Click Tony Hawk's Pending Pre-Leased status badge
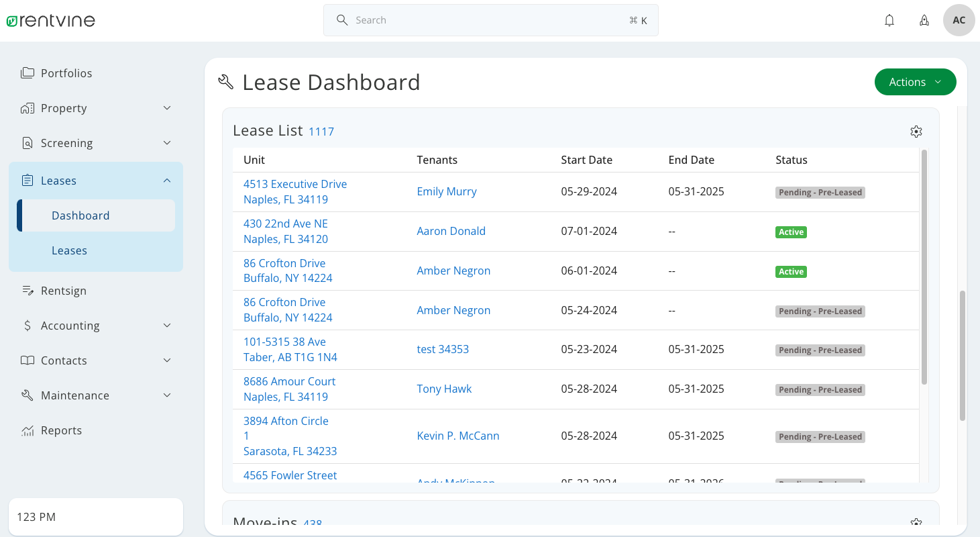 pyautogui.click(x=820, y=389)
